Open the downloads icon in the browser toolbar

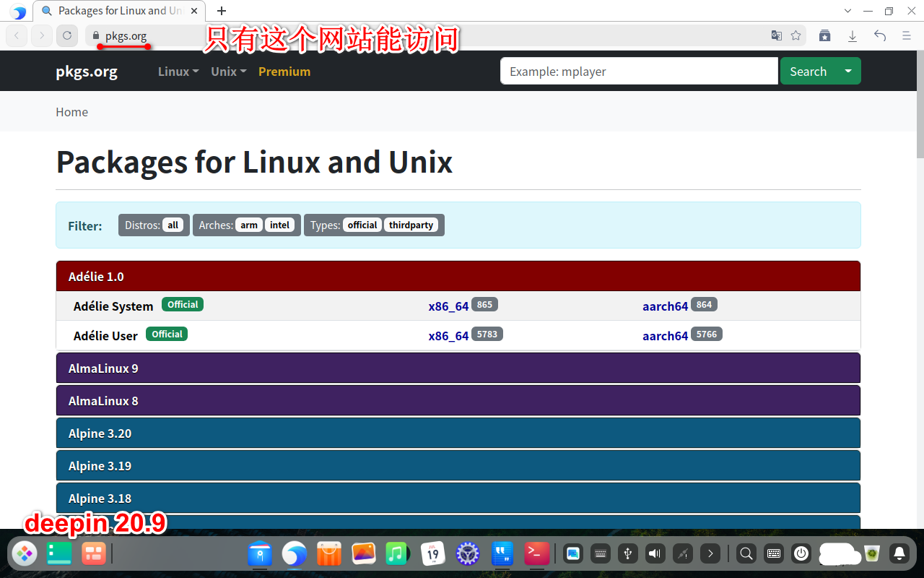pyautogui.click(x=852, y=35)
